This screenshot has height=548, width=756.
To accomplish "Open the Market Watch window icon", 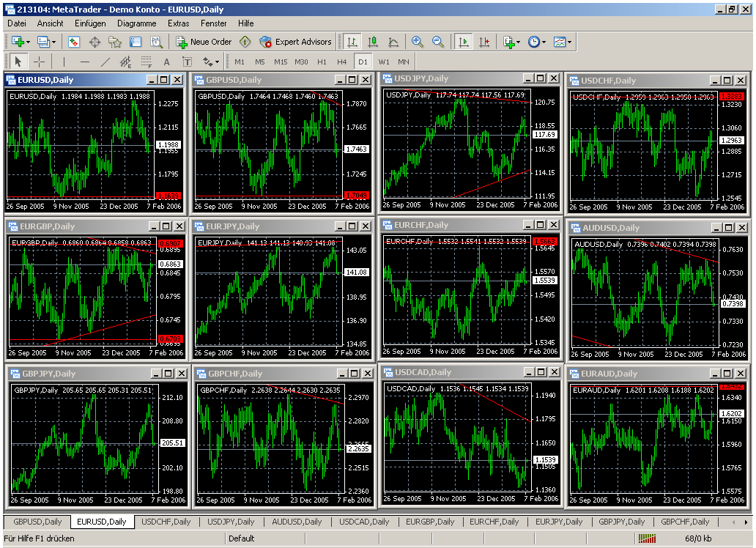I will click(x=74, y=42).
